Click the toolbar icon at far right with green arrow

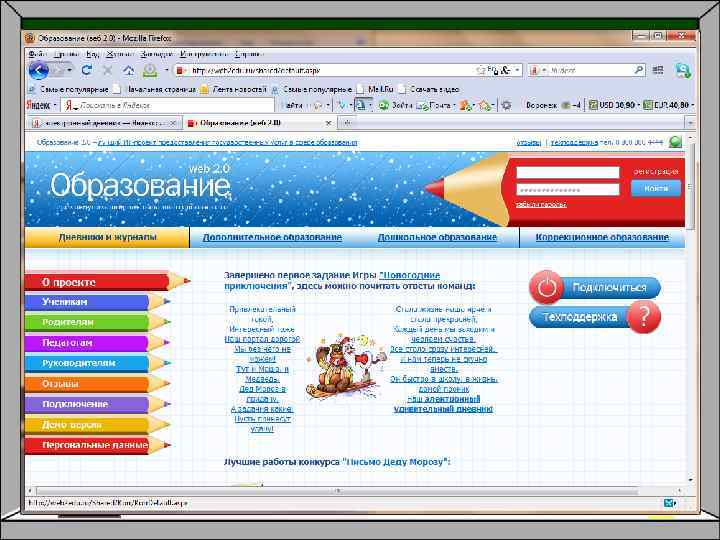(x=683, y=70)
